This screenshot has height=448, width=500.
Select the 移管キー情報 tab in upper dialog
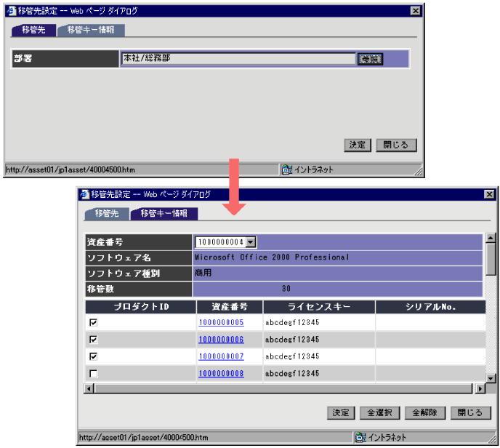tap(91, 30)
